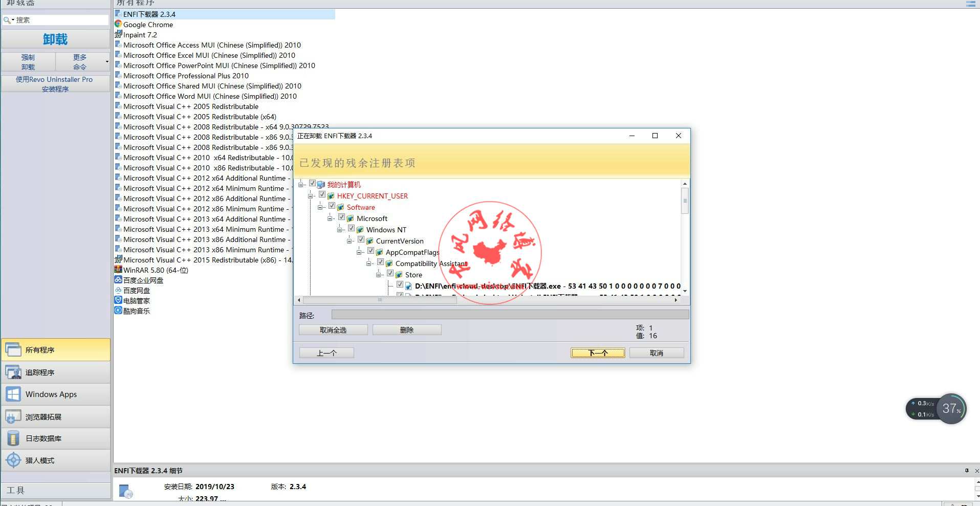Toggle the CurrentVersion checkbox
This screenshot has height=506, width=980.
point(361,239)
